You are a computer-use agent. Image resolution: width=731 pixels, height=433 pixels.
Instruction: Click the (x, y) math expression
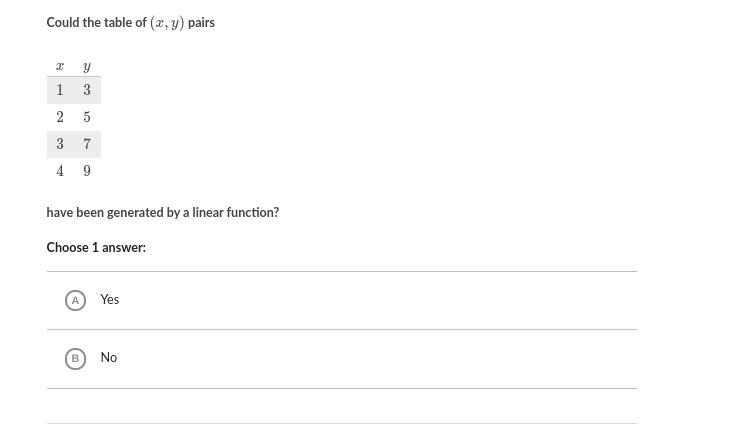point(167,23)
